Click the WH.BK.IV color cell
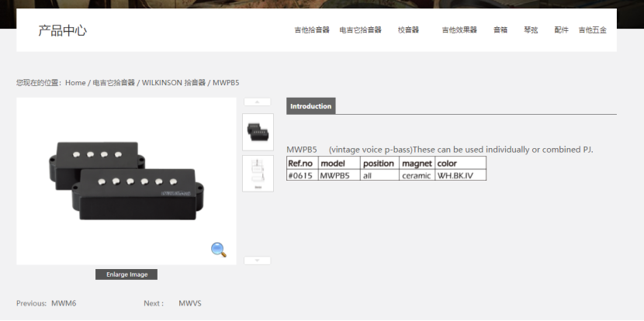Image resolution: width=644 pixels, height=321 pixels. click(460, 175)
